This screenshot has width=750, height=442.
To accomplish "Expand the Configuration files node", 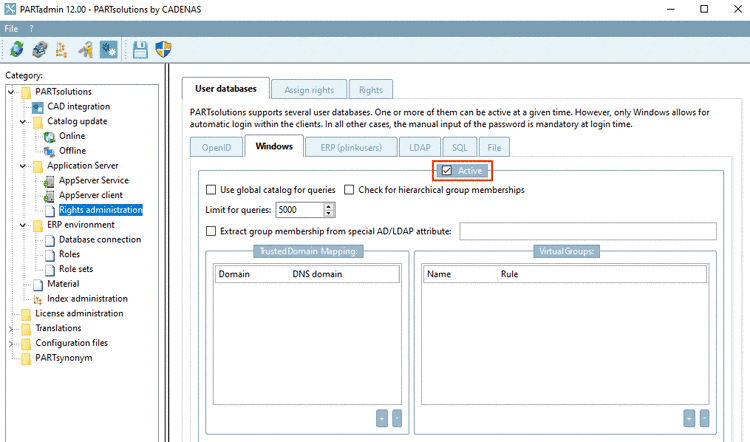I will 11,343.
